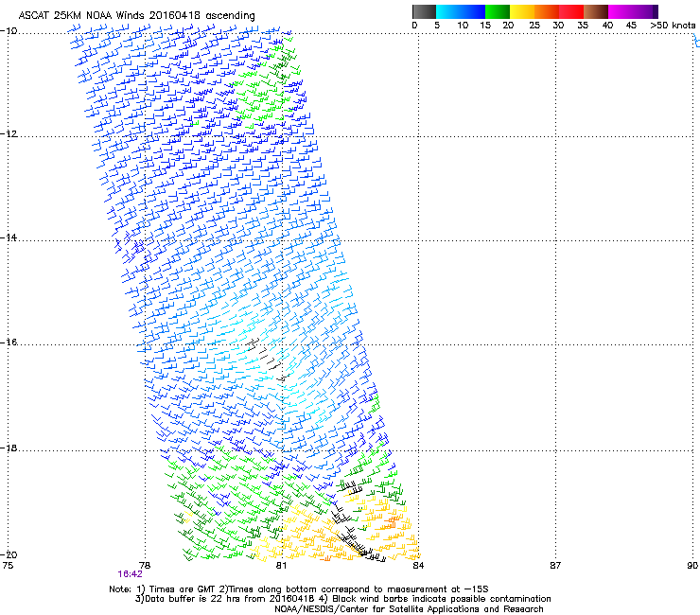Click the "-20" latitude axis label
Image resolution: width=700 pixels, height=615 pixels.
pos(9,554)
